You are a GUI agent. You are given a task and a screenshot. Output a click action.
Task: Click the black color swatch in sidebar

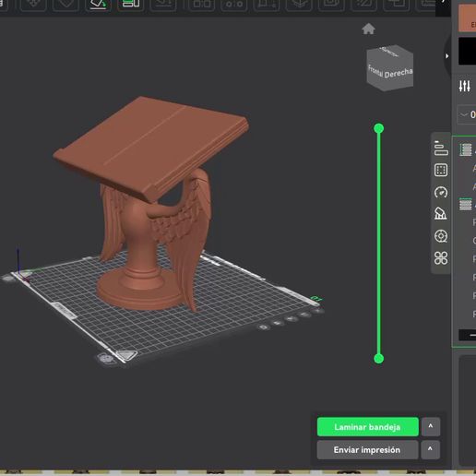(x=467, y=52)
